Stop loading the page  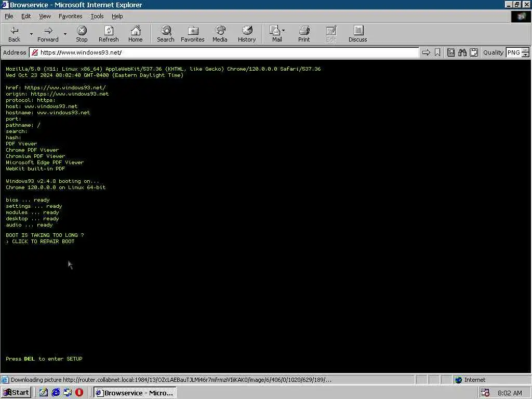(x=82, y=34)
